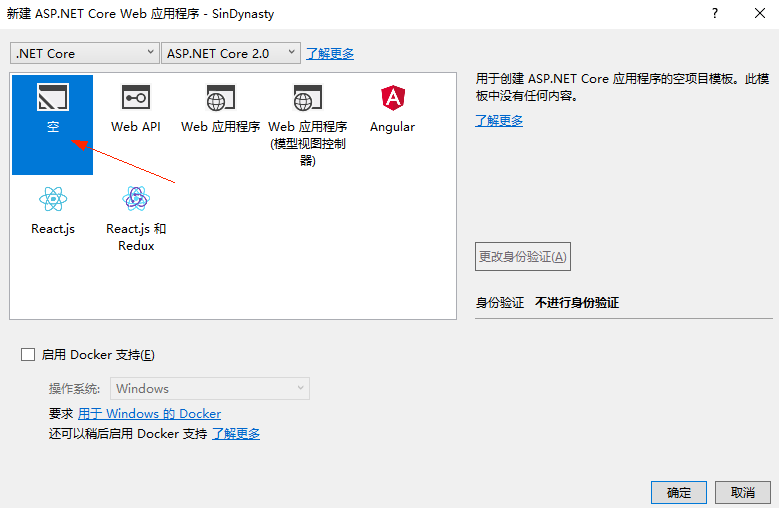Image resolution: width=779 pixels, height=508 pixels.
Task: Open the 用于 Windows 的 Docker link
Action: click(x=149, y=414)
